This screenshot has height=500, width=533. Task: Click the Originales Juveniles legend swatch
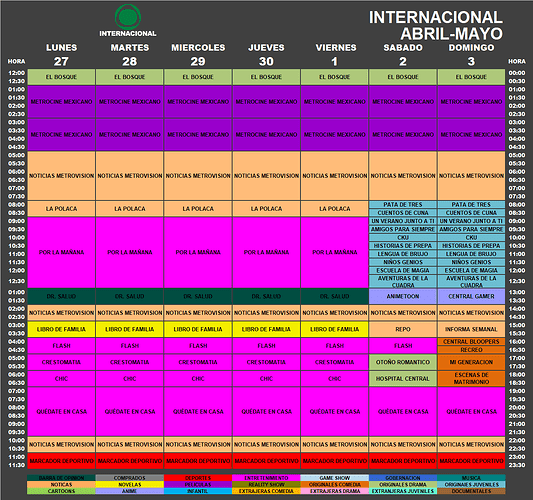coord(471,484)
